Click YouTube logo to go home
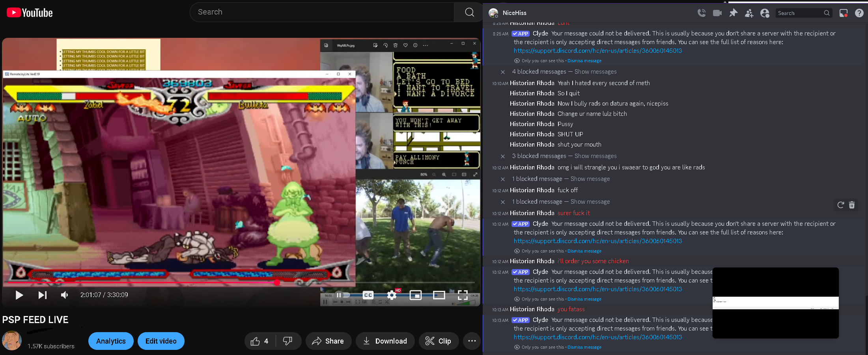Screen dimensions: 868x355 click(x=30, y=13)
